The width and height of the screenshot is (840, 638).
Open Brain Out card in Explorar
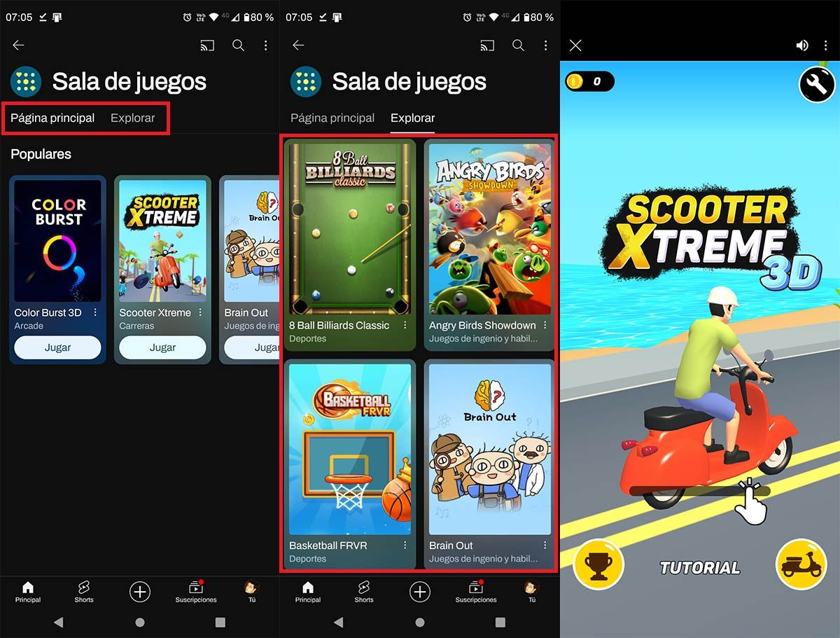489,464
